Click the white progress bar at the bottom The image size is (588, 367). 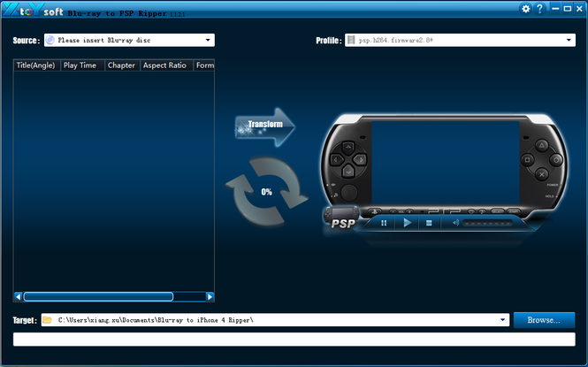294,340
